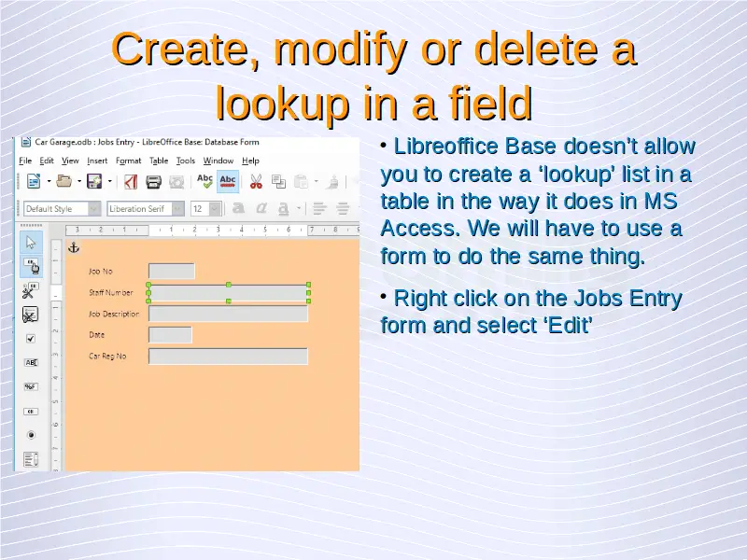Screen dimensions: 747x560
Task: Select the Formatted Field control tool
Action: [31, 386]
